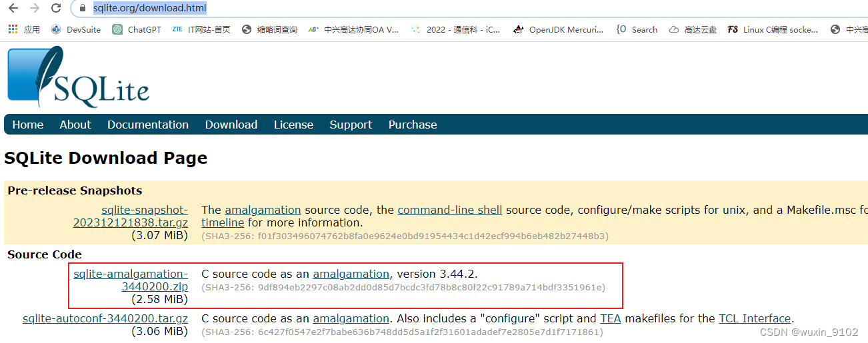
Task: Open the Search bookmark
Action: [637, 29]
